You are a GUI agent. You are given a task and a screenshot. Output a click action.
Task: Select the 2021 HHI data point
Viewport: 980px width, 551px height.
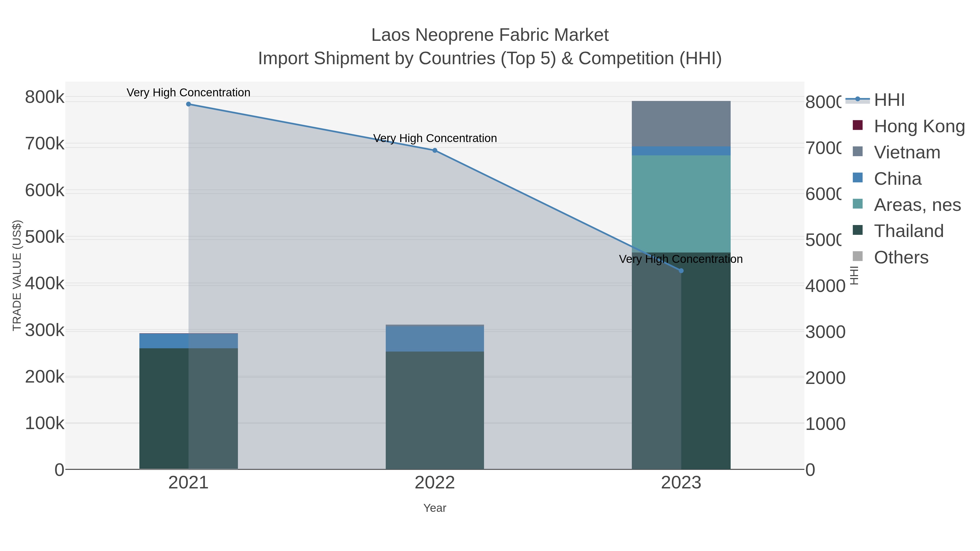pyautogui.click(x=188, y=104)
